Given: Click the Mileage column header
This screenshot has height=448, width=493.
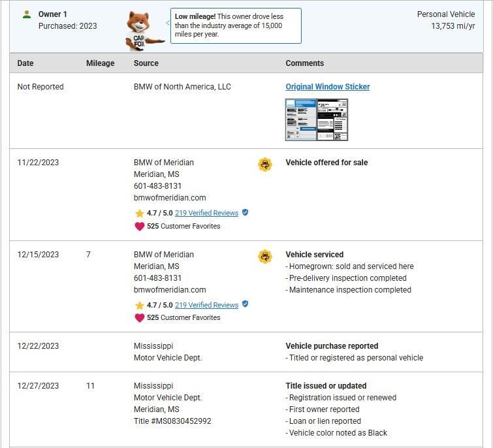Looking at the screenshot, I should click(x=101, y=63).
